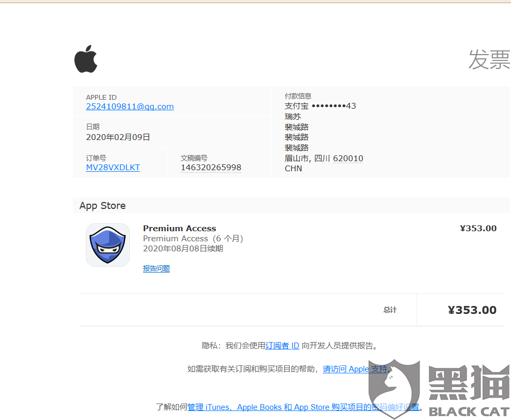Click the 订单号 label

click(x=96, y=158)
